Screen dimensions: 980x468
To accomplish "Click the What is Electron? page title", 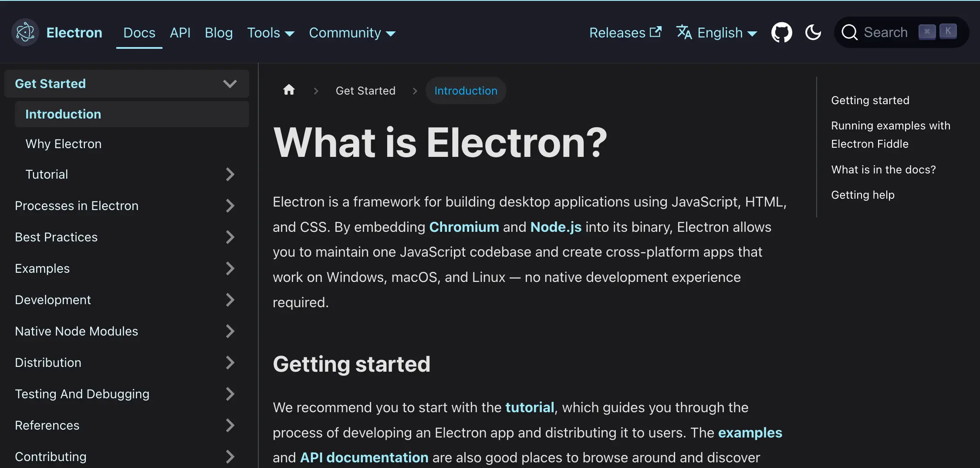I will point(440,142).
